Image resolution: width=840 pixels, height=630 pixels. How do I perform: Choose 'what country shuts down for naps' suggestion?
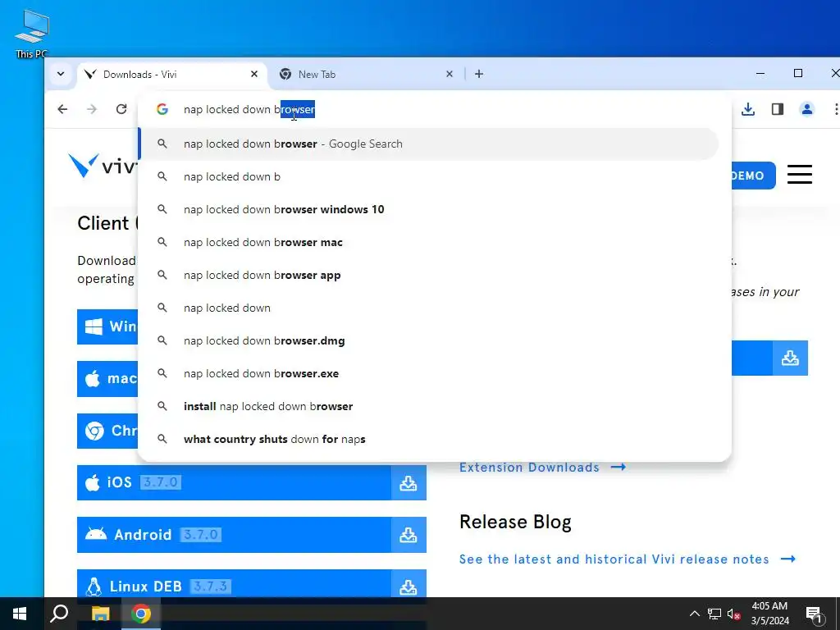pos(428,440)
